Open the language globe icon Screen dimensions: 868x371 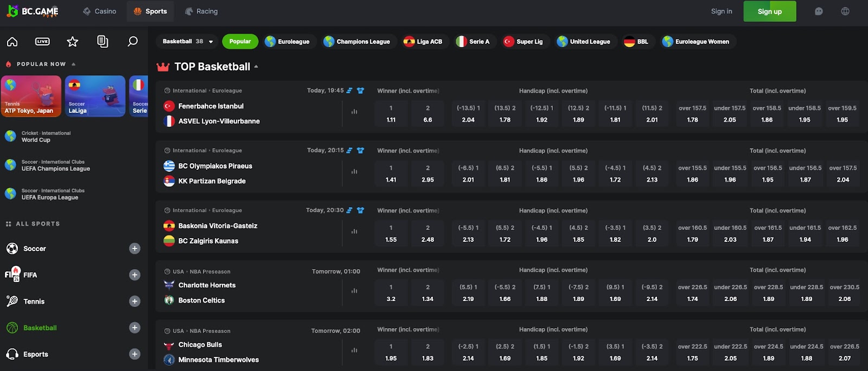click(x=845, y=11)
